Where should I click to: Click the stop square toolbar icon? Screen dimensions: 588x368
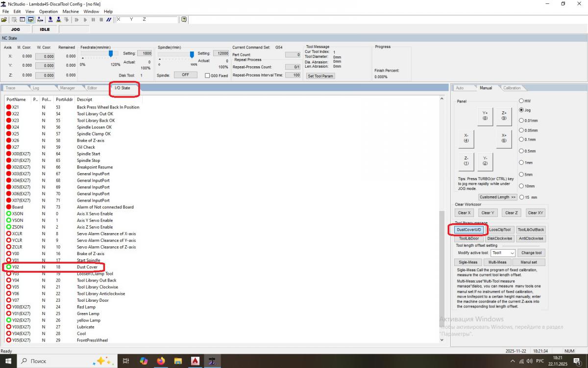[x=101, y=20]
